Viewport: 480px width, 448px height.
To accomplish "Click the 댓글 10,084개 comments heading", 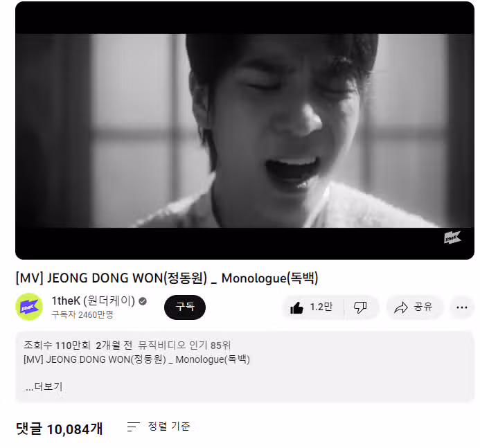I will tap(59, 429).
